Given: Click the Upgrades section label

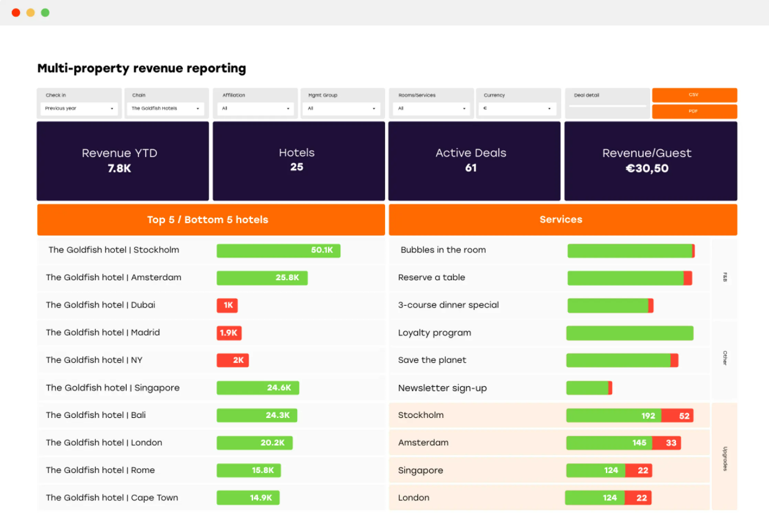Looking at the screenshot, I should coord(724,456).
